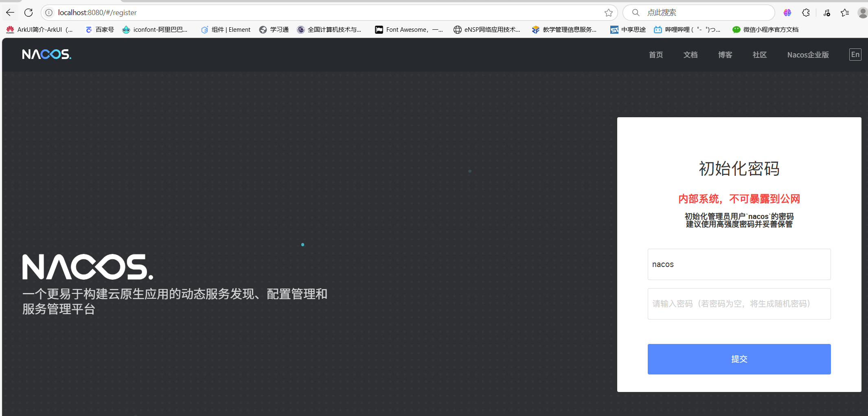The height and width of the screenshot is (416, 868).
Task: Open the 百家号 bookmark
Action: tap(100, 29)
